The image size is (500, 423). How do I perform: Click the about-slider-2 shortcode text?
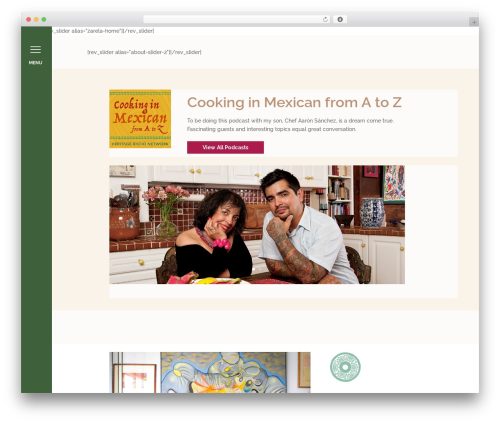pos(144,52)
